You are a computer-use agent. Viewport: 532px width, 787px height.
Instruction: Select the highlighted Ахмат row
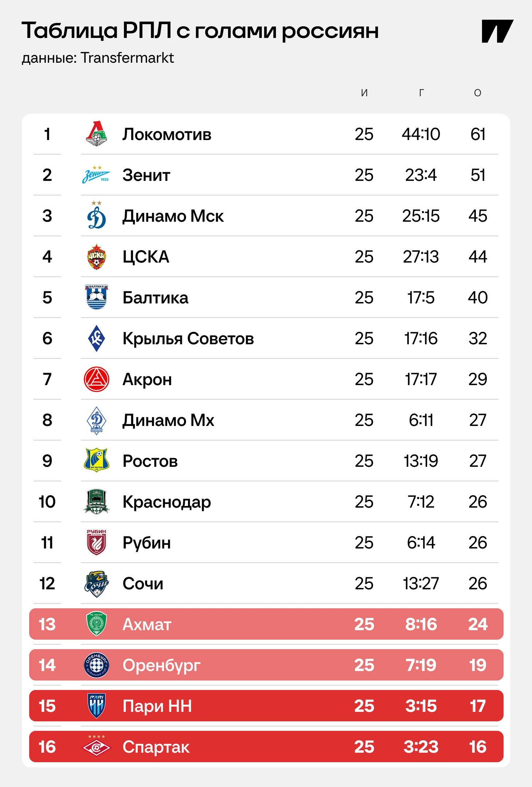[x=266, y=624]
